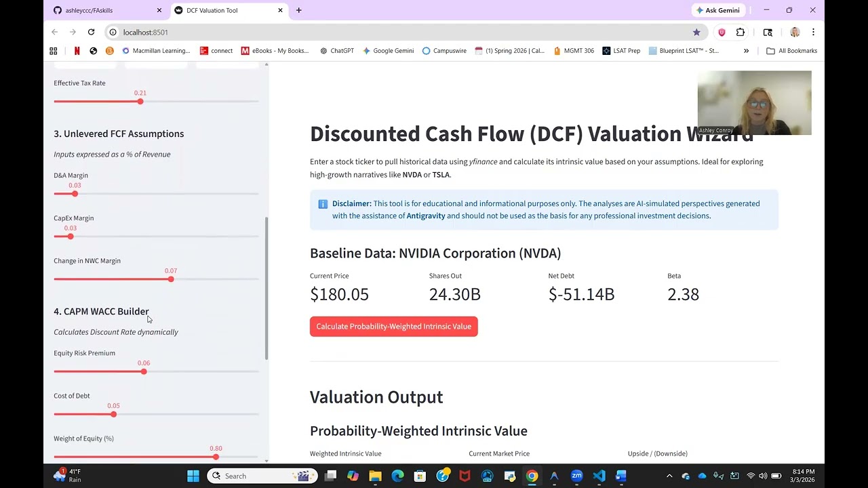Show more bookmarks with the double chevron

(746, 51)
